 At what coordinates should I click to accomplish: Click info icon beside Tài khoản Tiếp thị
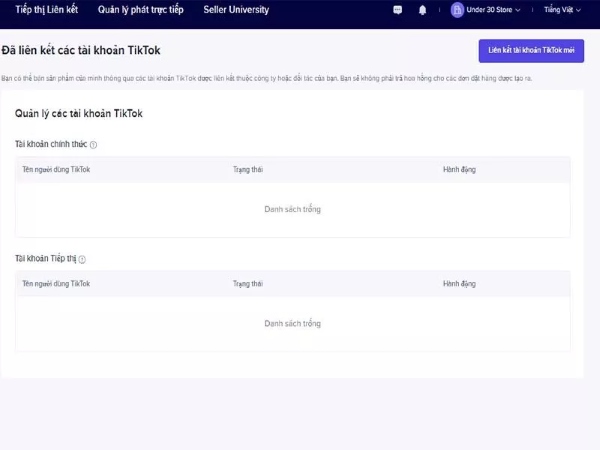82,259
